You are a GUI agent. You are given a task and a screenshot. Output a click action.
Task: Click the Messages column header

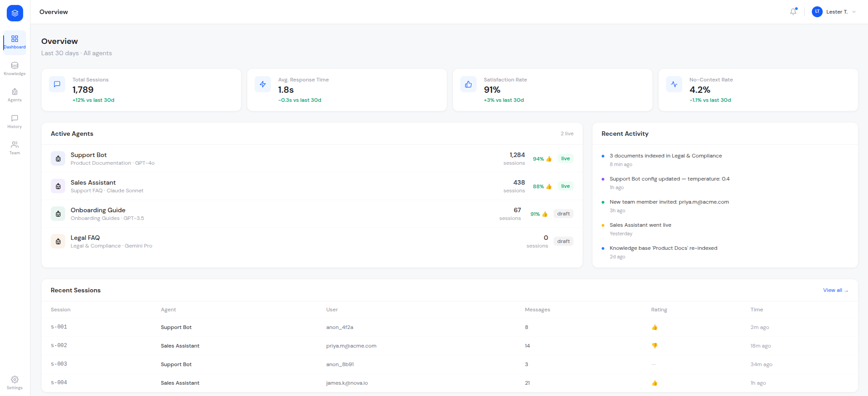(537, 310)
